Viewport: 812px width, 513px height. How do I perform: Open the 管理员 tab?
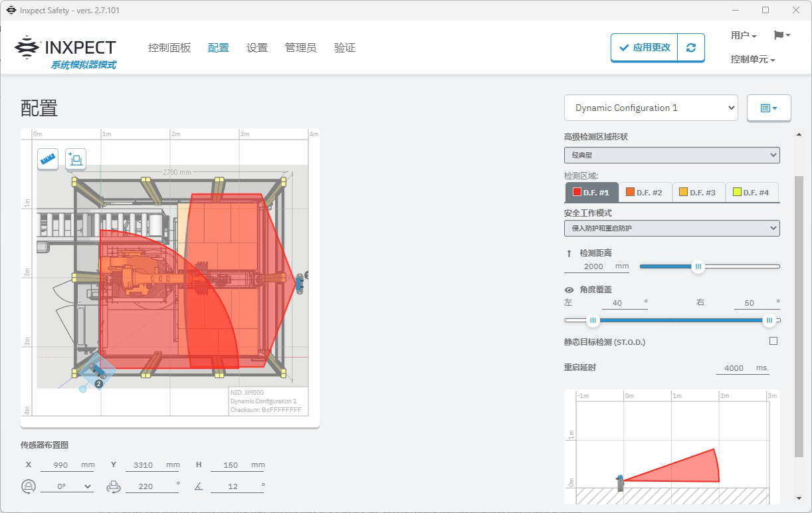[300, 48]
